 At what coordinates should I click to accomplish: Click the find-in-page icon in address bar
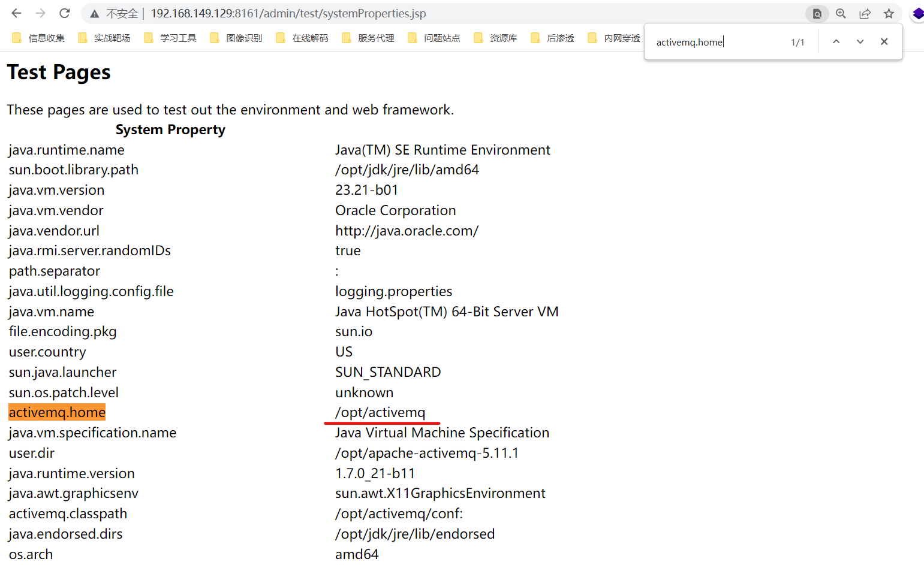coord(817,13)
